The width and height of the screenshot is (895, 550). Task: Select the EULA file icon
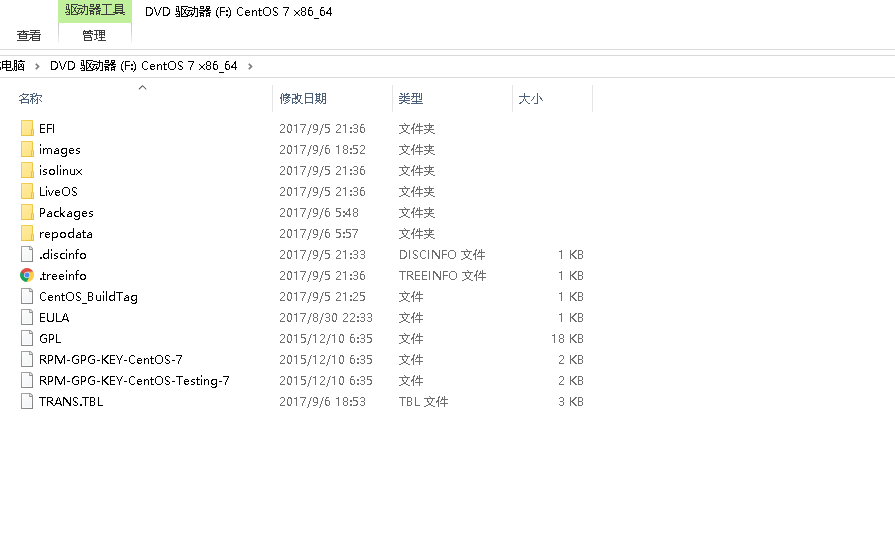pyautogui.click(x=27, y=318)
